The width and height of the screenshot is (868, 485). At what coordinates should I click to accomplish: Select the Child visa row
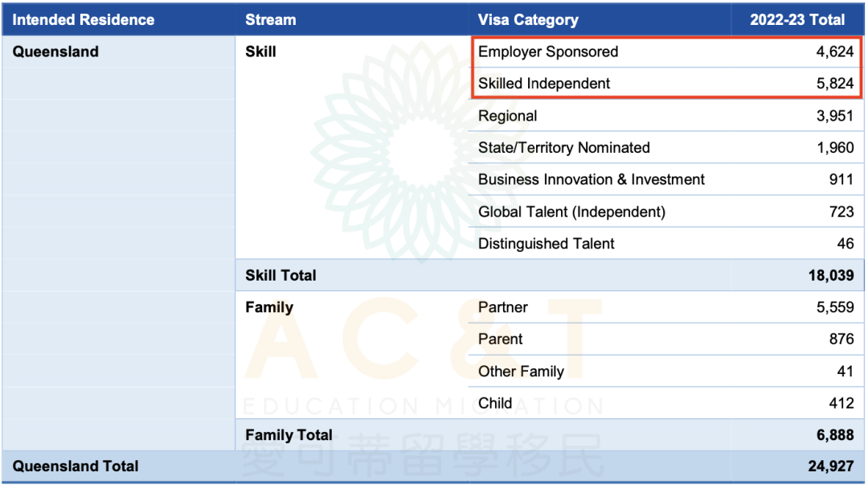(x=666, y=403)
